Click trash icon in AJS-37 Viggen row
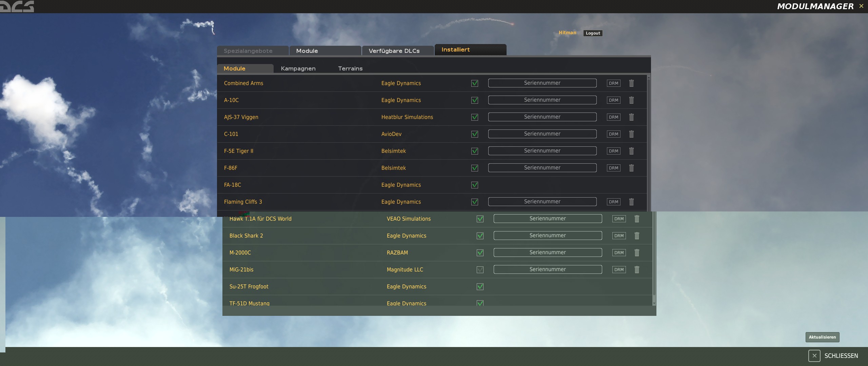868x366 pixels. (631, 117)
